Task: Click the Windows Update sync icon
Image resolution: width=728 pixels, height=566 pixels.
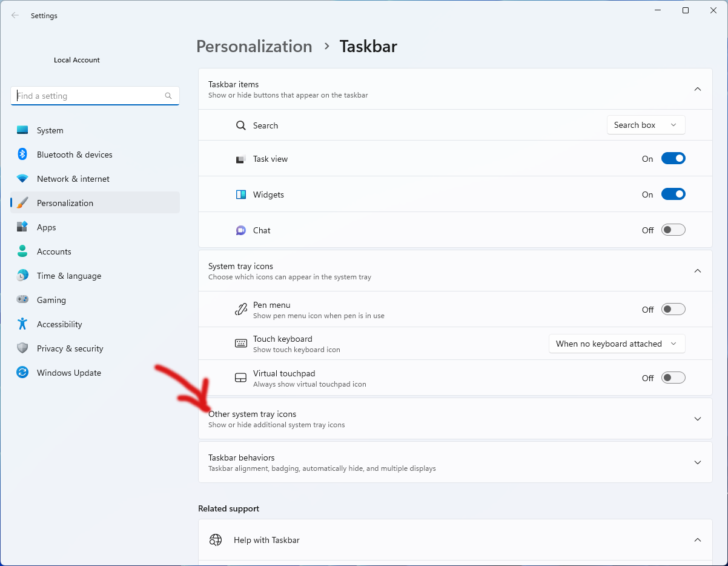Action: [x=22, y=373]
